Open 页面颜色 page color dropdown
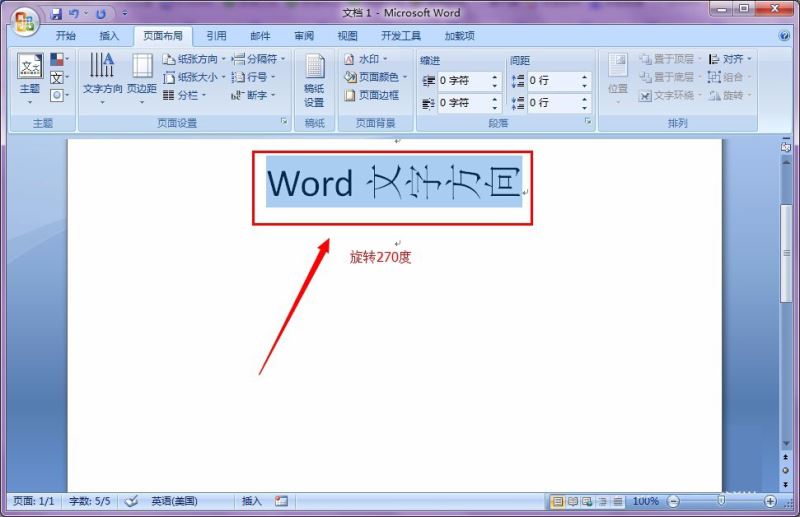 click(376, 77)
